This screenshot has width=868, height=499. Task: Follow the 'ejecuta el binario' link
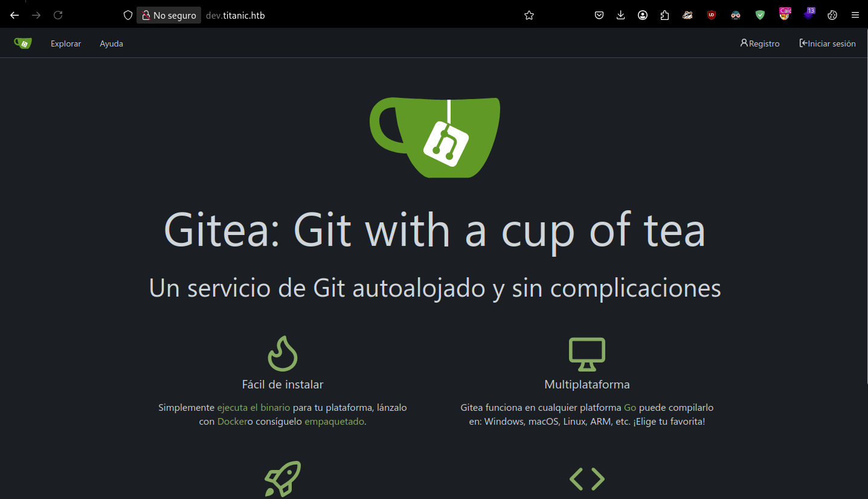point(253,408)
